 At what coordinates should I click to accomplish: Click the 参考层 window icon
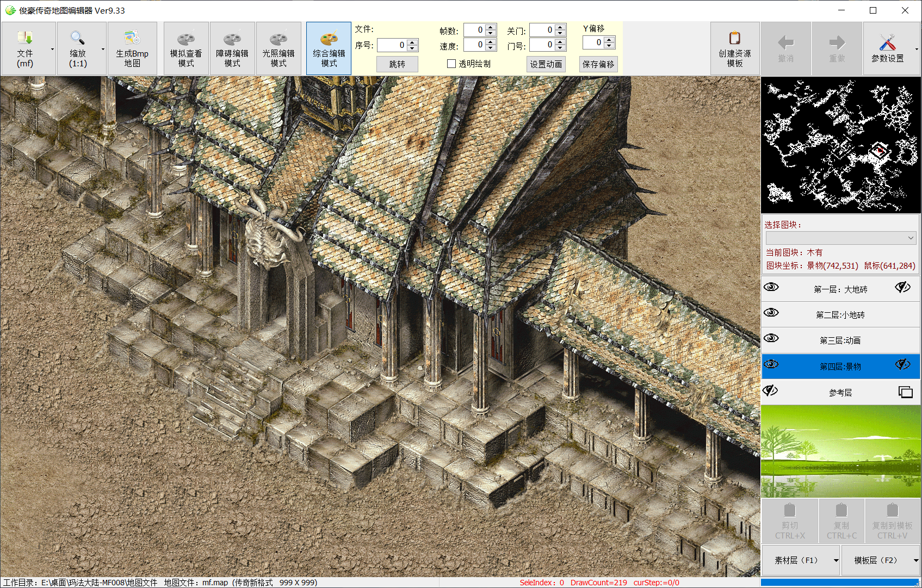[906, 392]
